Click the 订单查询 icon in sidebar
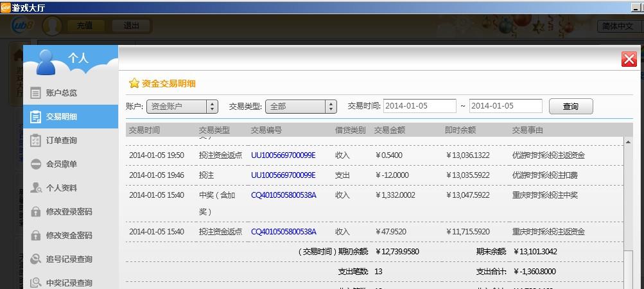This screenshot has width=644, height=289. [36, 141]
